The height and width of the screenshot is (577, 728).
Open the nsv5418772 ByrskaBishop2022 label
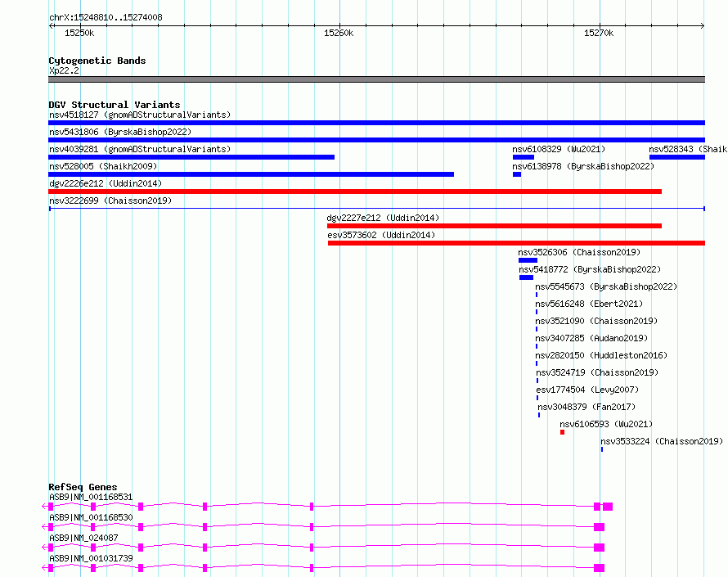590,269
